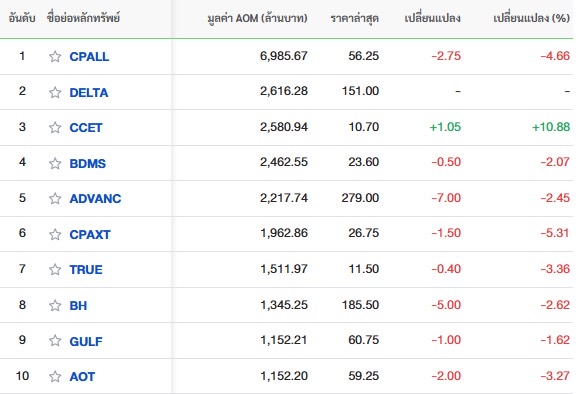Open the AOT stock link

(x=82, y=376)
